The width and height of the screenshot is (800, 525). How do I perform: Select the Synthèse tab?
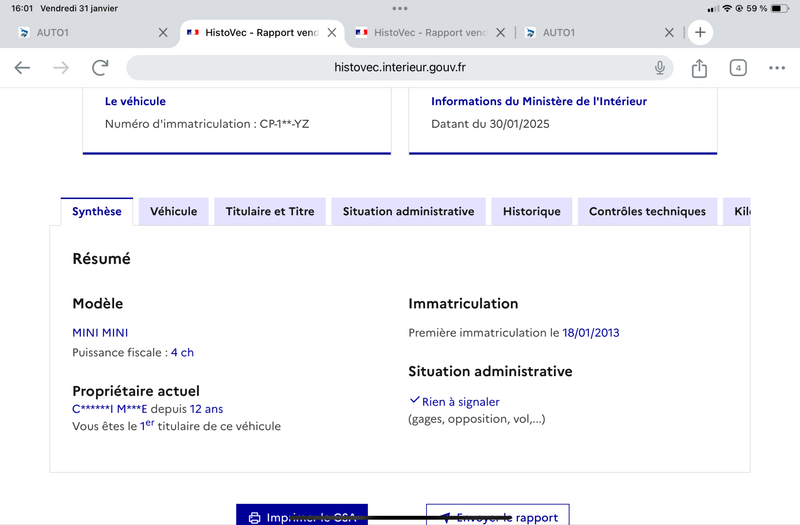(96, 211)
